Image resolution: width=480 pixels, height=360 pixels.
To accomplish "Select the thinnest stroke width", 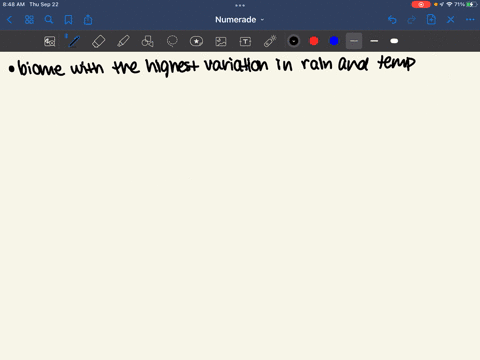I will tap(354, 41).
